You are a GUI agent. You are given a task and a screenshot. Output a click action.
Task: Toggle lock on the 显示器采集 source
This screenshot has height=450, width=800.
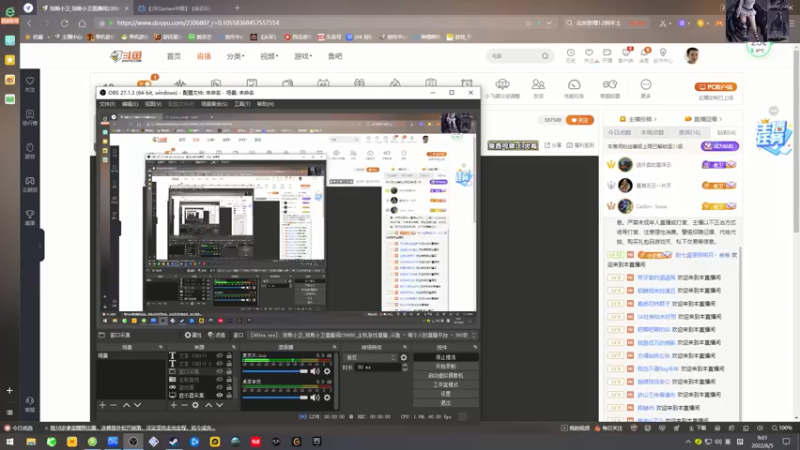[x=229, y=395]
